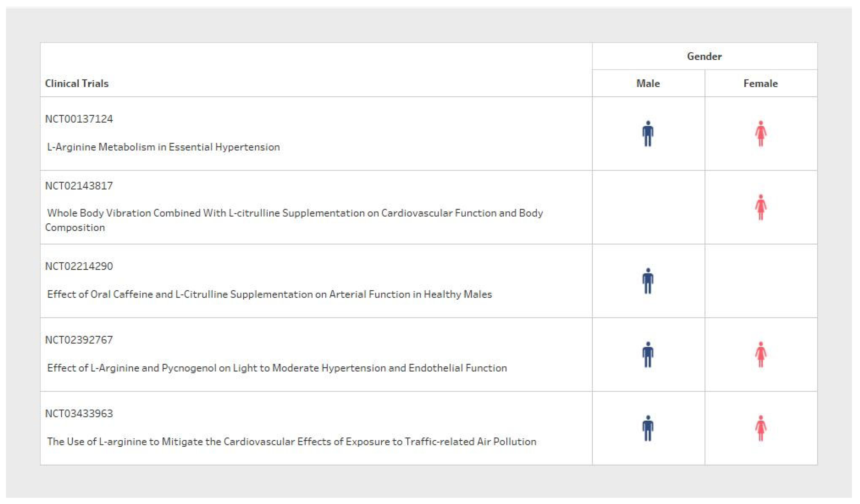Image resolution: width=860 pixels, height=504 pixels.
Task: Open trial ID NCT02143817
Action: tap(79, 186)
